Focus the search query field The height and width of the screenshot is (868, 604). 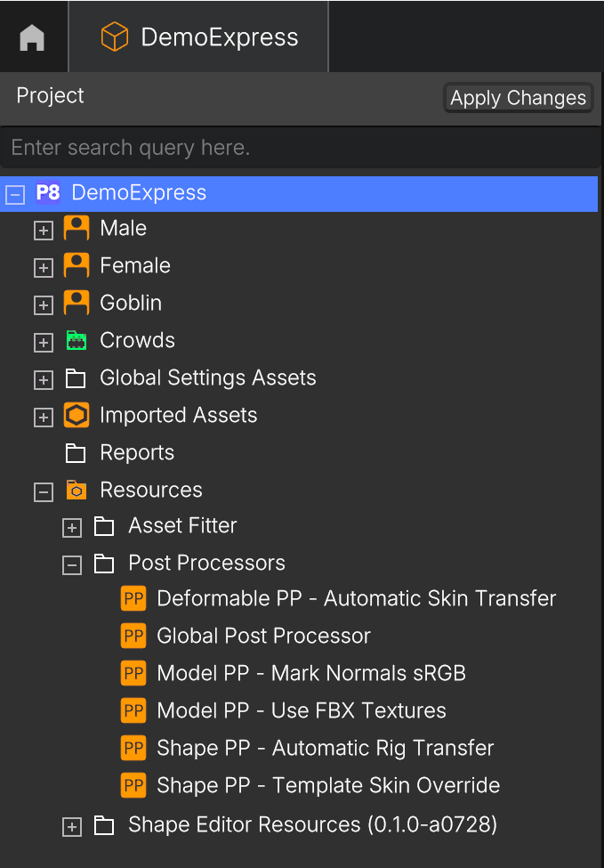299,147
